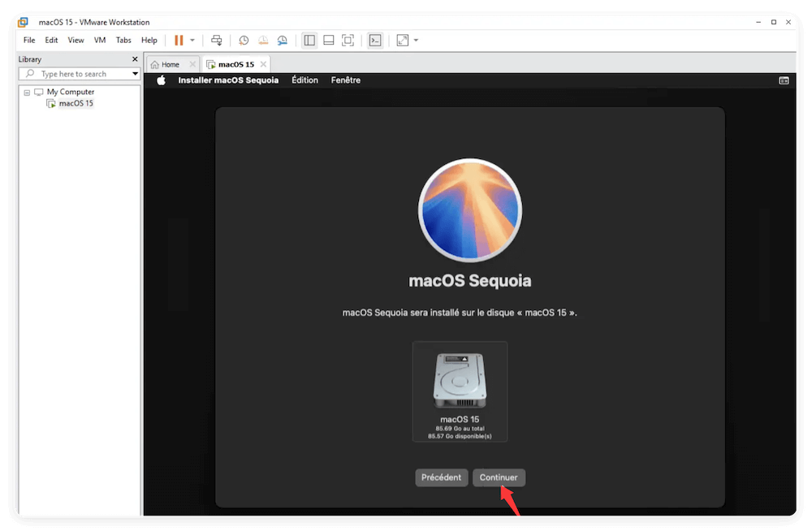Toggle the console view icon
Viewport: 812px width, 531px height.
click(374, 39)
